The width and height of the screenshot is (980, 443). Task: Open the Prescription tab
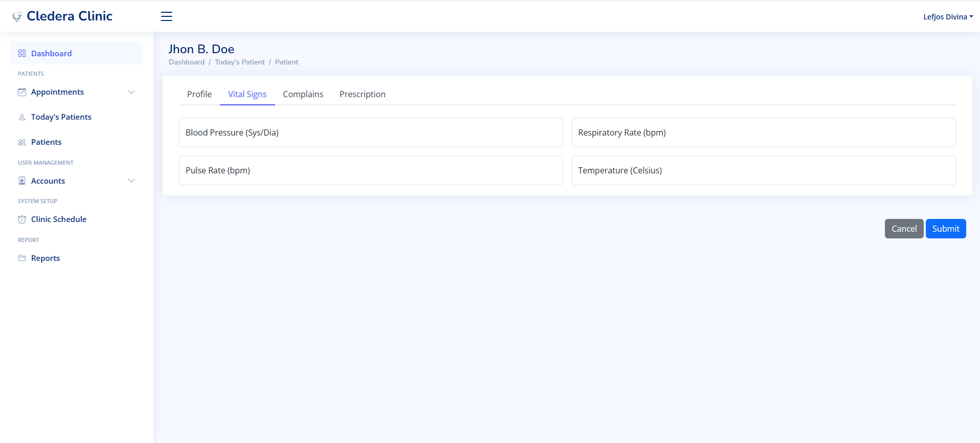pyautogui.click(x=362, y=94)
